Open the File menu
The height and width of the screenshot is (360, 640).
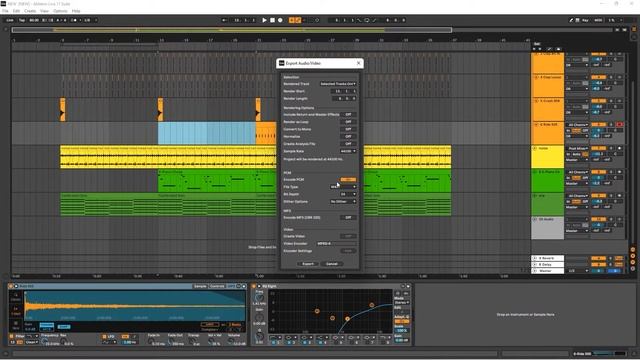(5, 11)
